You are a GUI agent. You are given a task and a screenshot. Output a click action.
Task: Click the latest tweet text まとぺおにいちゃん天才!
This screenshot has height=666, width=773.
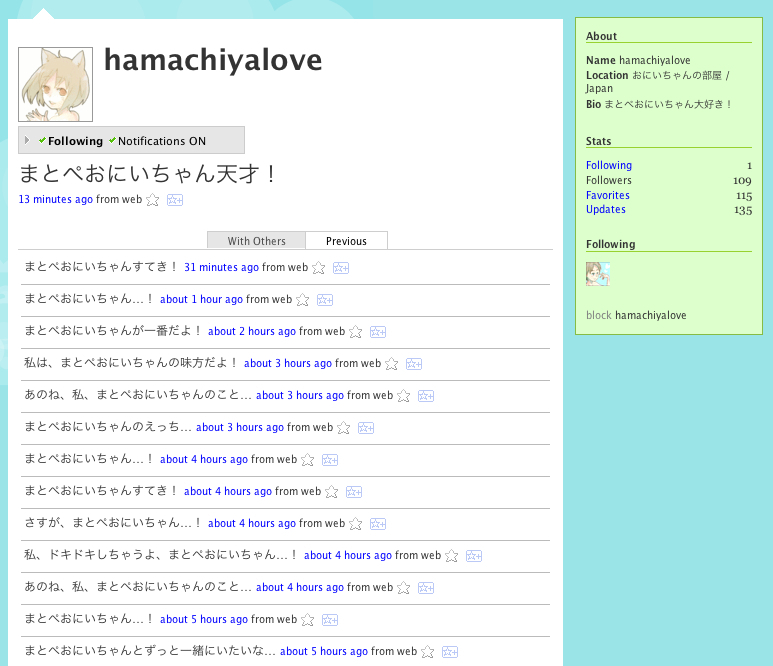[148, 174]
